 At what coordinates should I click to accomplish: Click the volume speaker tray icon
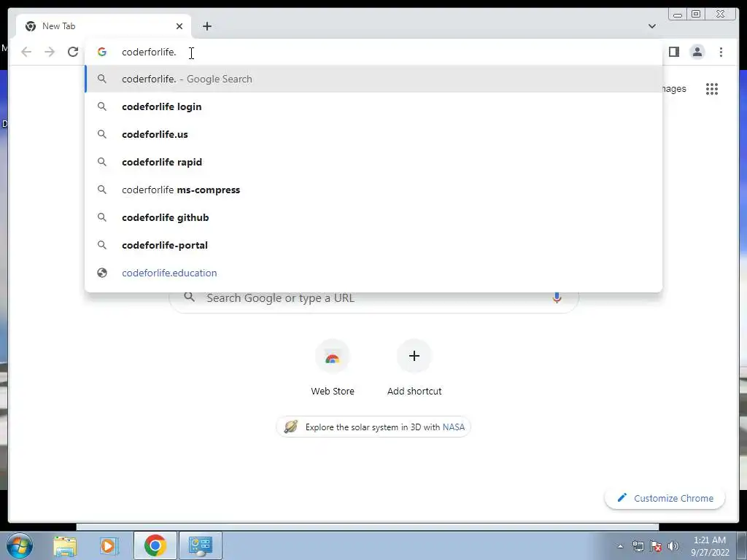point(673,546)
